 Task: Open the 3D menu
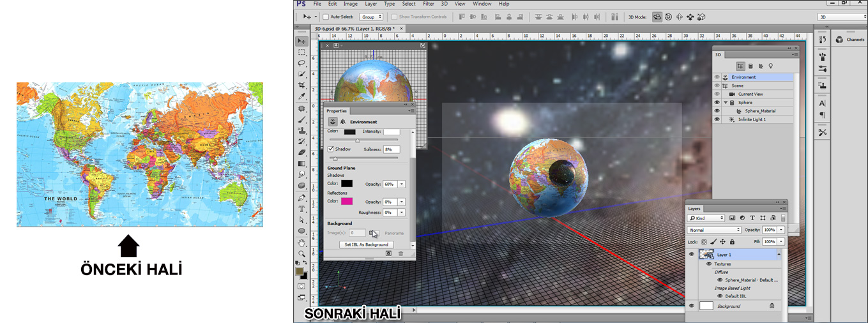tap(445, 4)
